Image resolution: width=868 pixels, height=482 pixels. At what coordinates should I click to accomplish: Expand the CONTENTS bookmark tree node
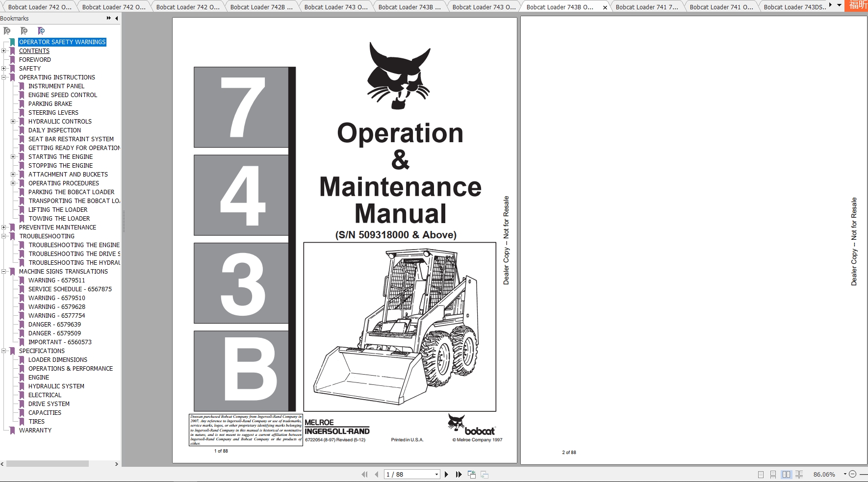coord(4,51)
